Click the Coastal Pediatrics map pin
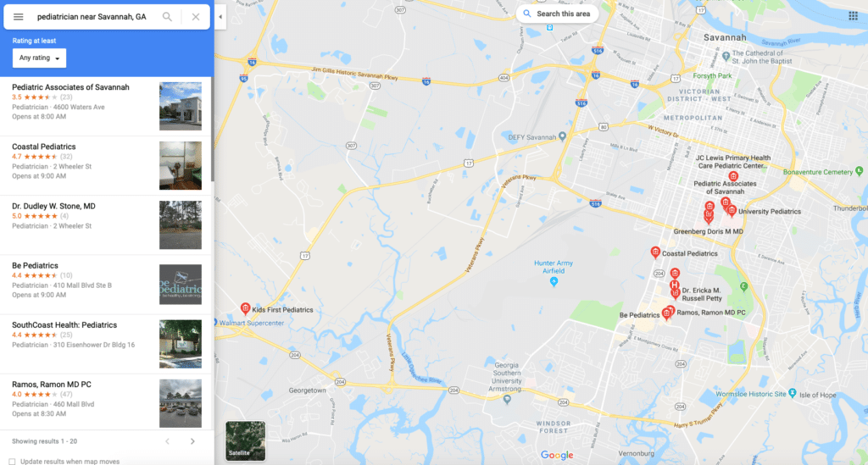The image size is (868, 465). click(x=655, y=252)
